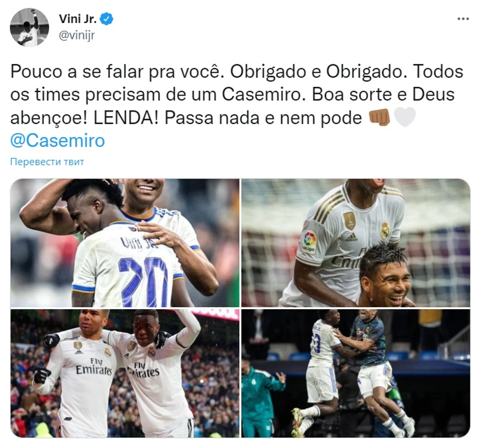Open the top-left hug photo
This screenshot has height=448, width=483.
[125, 243]
